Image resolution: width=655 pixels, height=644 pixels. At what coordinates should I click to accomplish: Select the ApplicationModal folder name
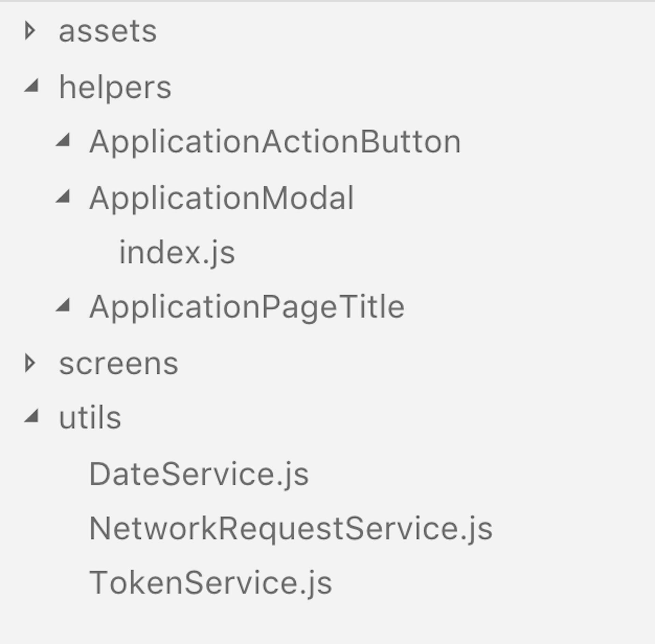click(x=222, y=198)
